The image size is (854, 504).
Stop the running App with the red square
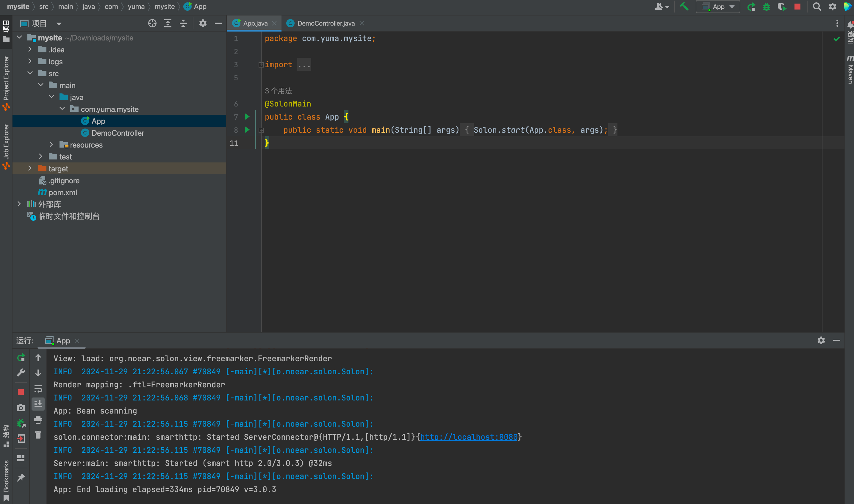coord(797,7)
